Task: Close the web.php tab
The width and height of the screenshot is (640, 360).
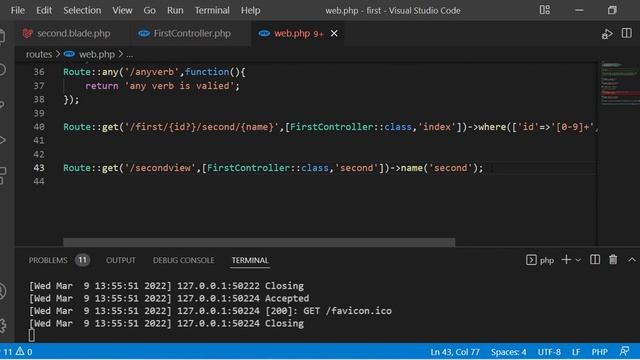Action: [334, 33]
